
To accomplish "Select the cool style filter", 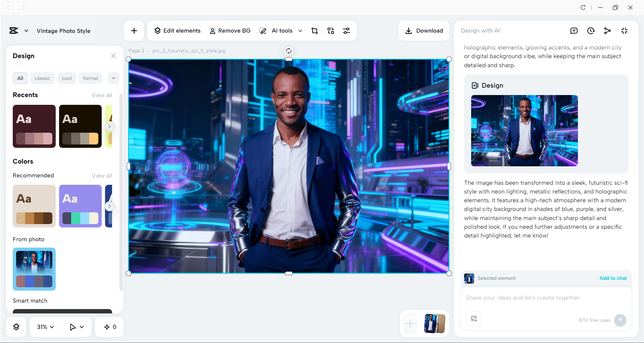I will point(67,78).
